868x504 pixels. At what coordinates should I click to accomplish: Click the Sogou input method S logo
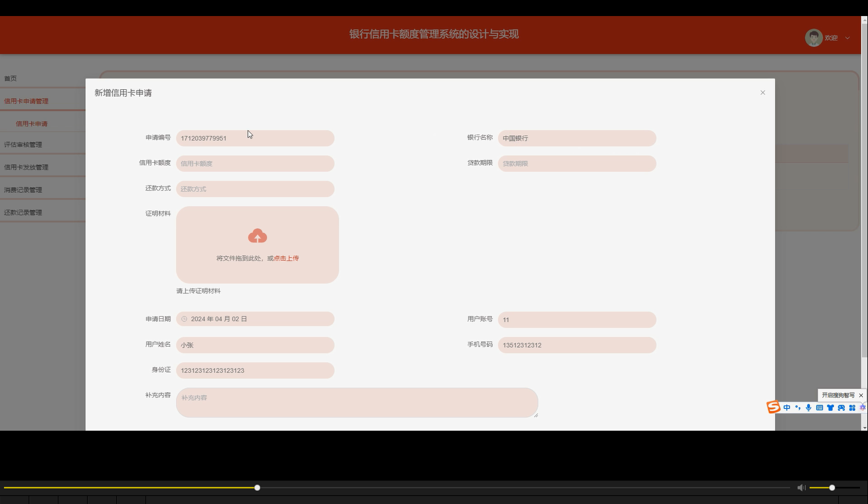(772, 407)
